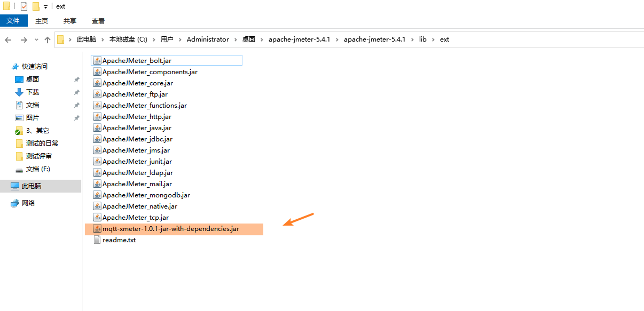Open the 测试的日常 folder in sidebar
The width and height of the screenshot is (644, 311).
tap(37, 143)
